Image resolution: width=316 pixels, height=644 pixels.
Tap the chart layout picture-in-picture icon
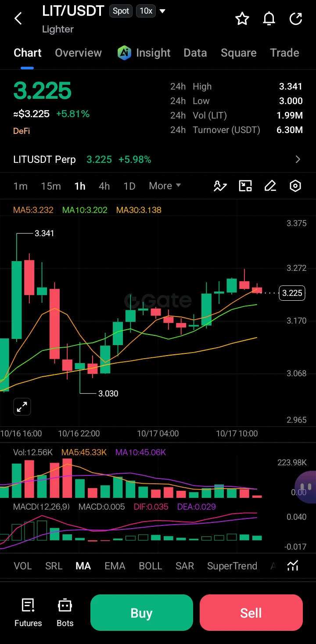245,186
